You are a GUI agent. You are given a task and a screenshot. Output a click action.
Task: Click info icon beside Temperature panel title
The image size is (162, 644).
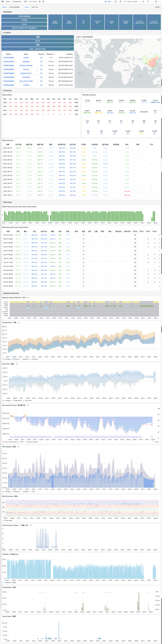click(19, 323)
